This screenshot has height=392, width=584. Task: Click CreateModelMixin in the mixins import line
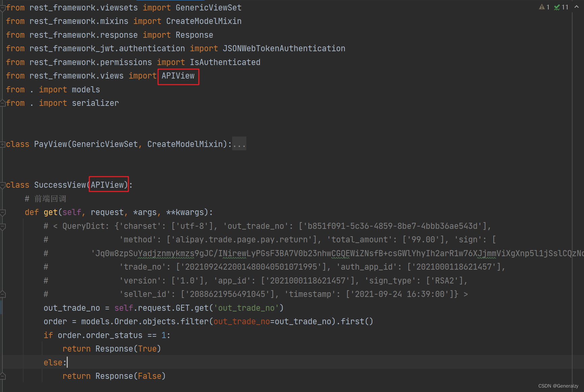tap(204, 21)
